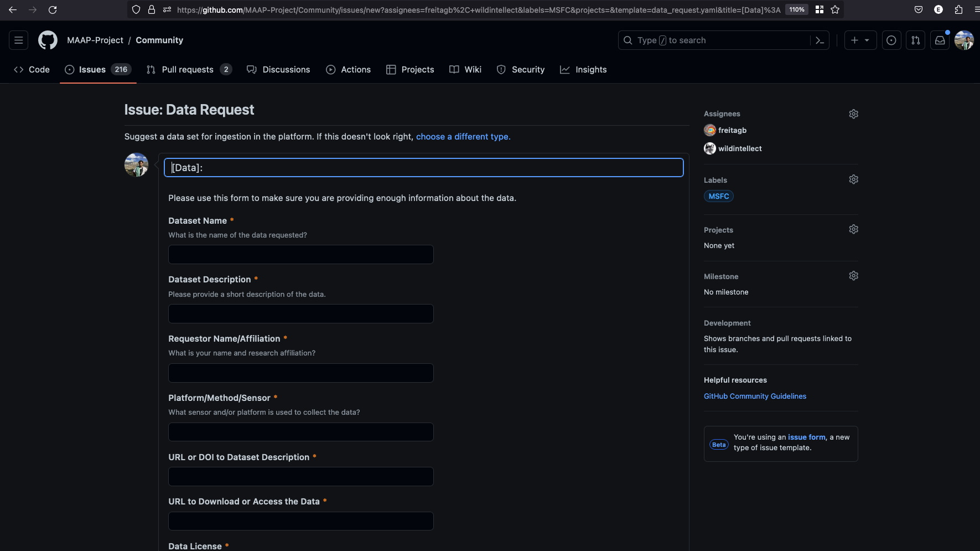Screen dimensions: 980x551
Task: Reload the current page
Action: [53, 9]
